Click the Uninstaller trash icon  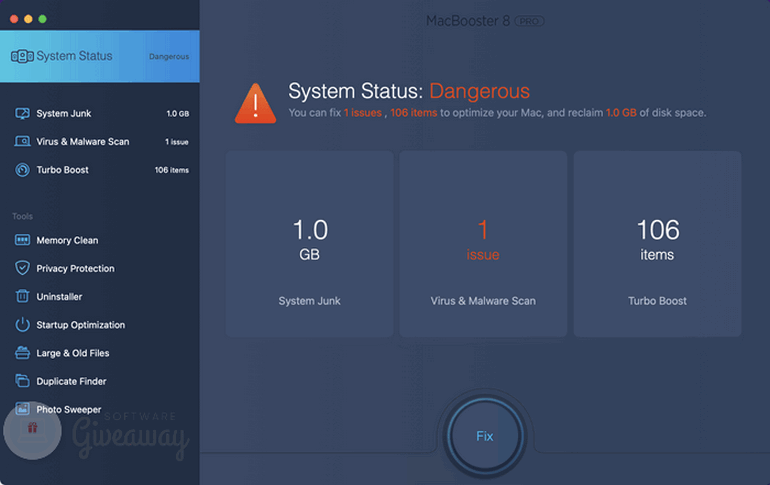pos(22,296)
